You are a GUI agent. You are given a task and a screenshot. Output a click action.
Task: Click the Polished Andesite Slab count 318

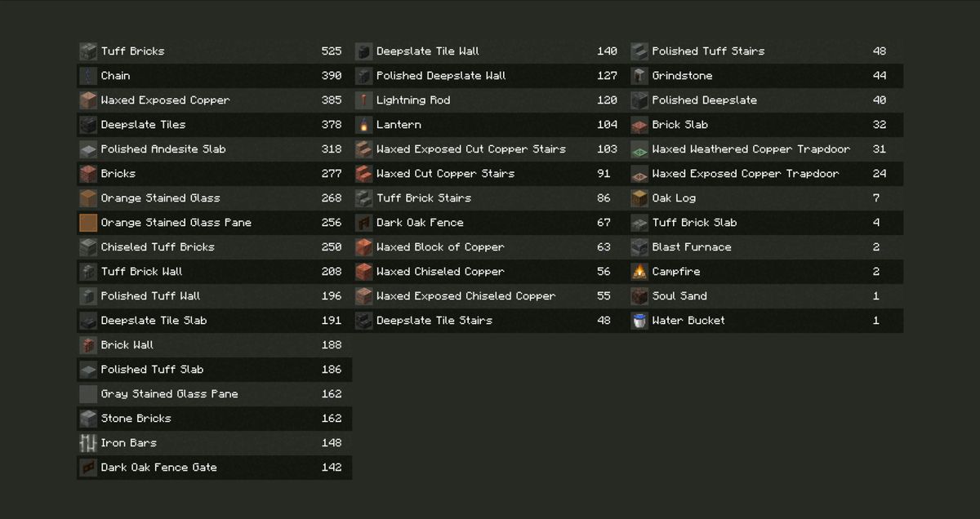coord(332,149)
